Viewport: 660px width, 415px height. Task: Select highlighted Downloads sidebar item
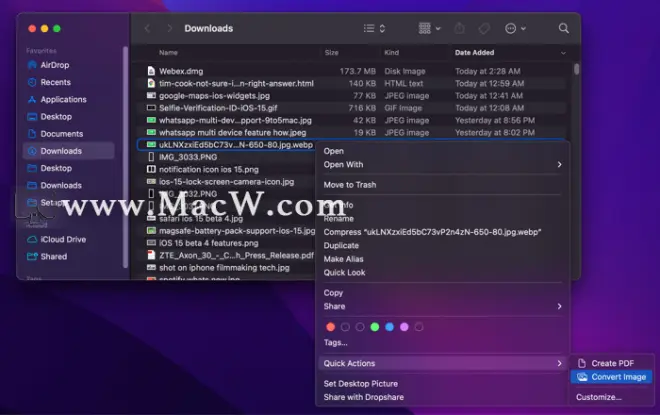68,151
